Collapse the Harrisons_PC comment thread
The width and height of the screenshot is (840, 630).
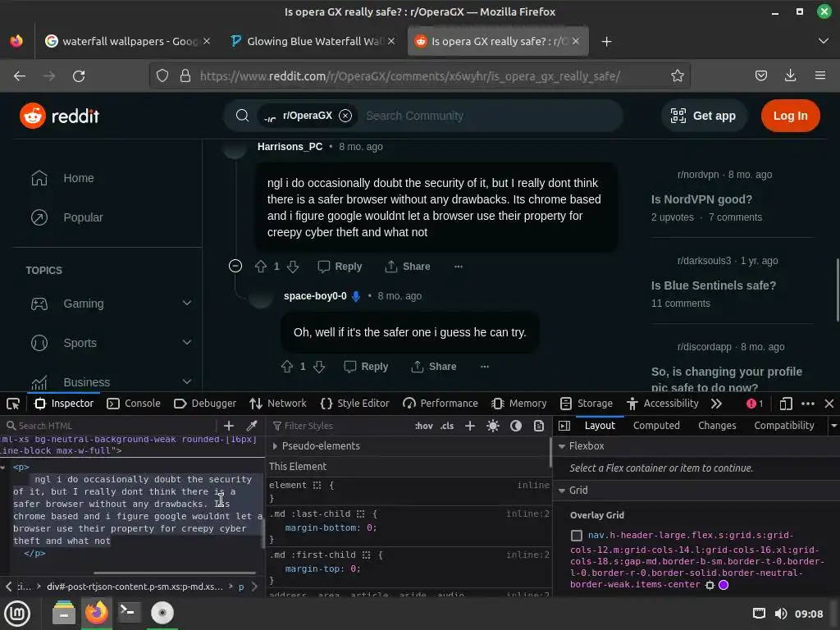[235, 267]
